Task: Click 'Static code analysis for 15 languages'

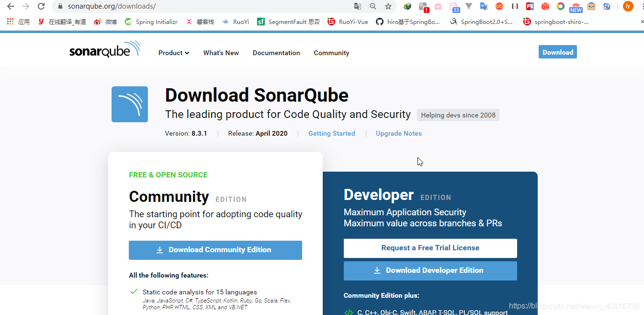Action: point(200,292)
